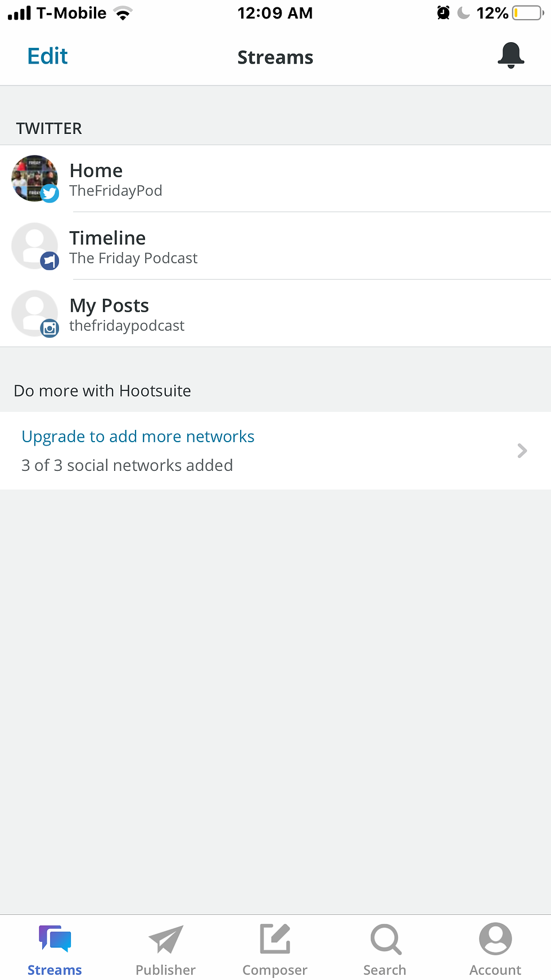The image size is (551, 980).
Task: Tap the battery indicator in status bar
Action: click(527, 13)
